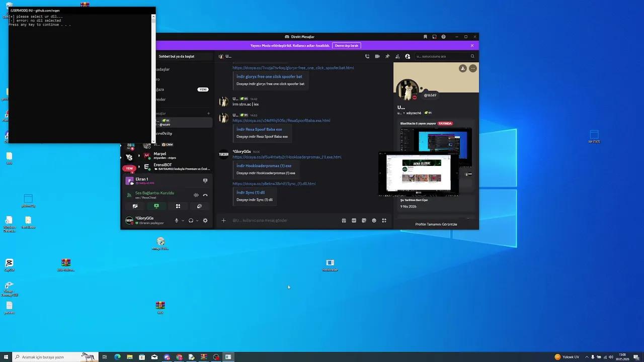Open apps icon in message bar

coord(384,220)
